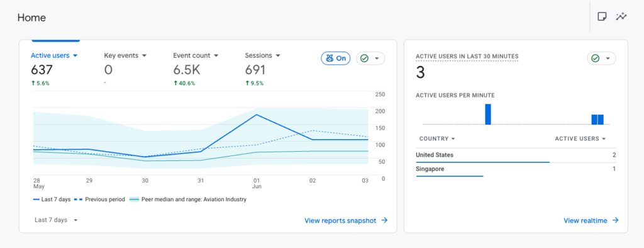Click the 637 active users value

pyautogui.click(x=42, y=70)
